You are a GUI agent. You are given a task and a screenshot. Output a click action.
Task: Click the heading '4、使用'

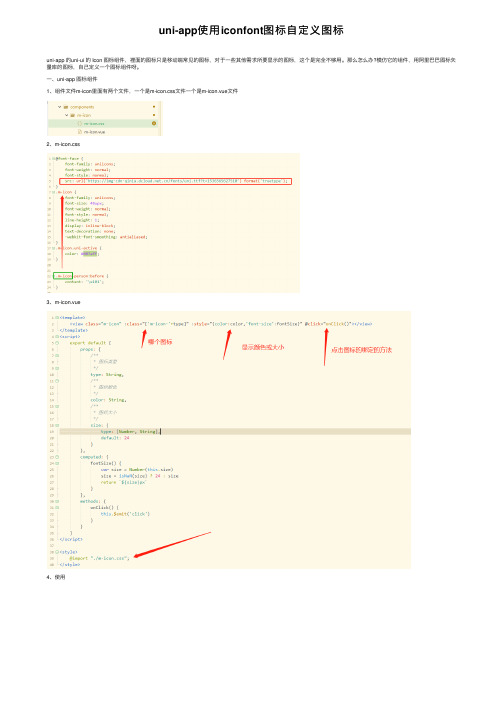[x=56, y=577]
